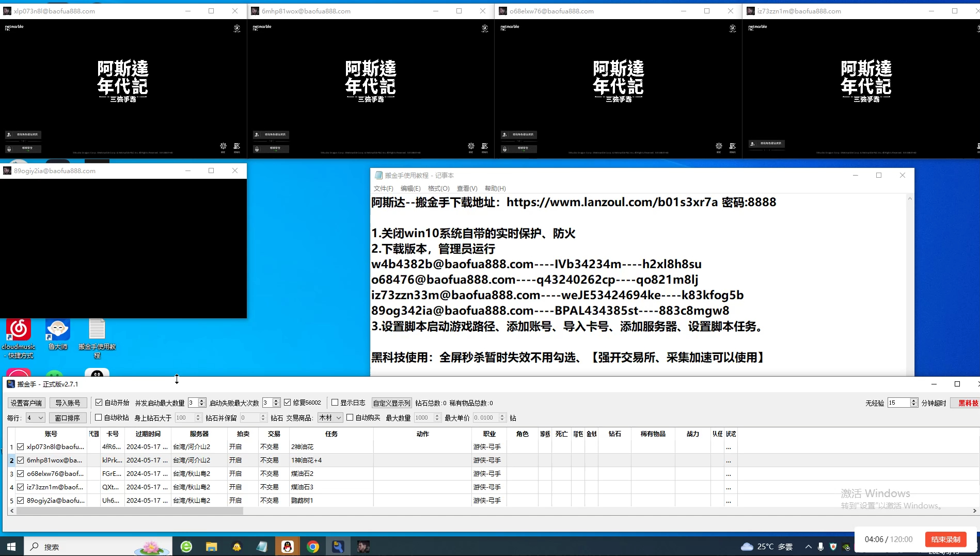
Task: Uncheck row 1 account xlp073n8l
Action: [x=21, y=446]
